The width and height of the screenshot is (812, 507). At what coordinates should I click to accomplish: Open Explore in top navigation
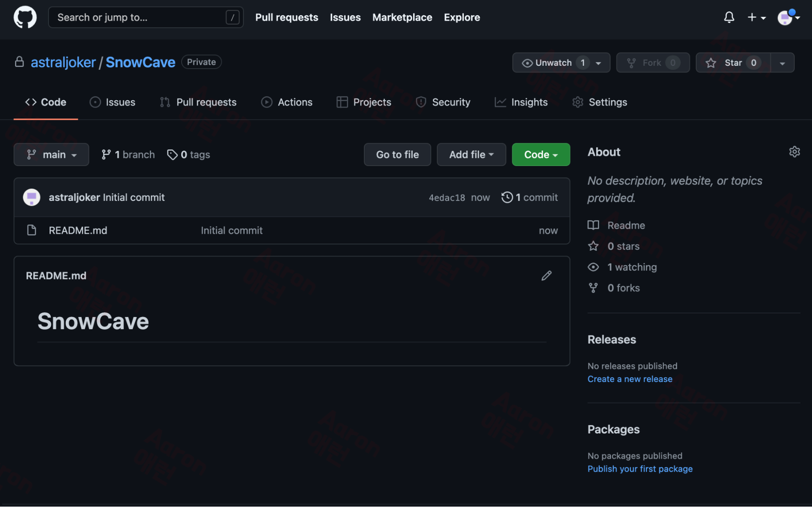click(462, 17)
